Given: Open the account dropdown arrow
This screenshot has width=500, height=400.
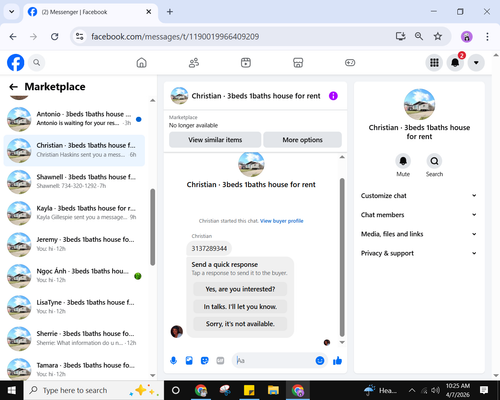Looking at the screenshot, I should [476, 63].
